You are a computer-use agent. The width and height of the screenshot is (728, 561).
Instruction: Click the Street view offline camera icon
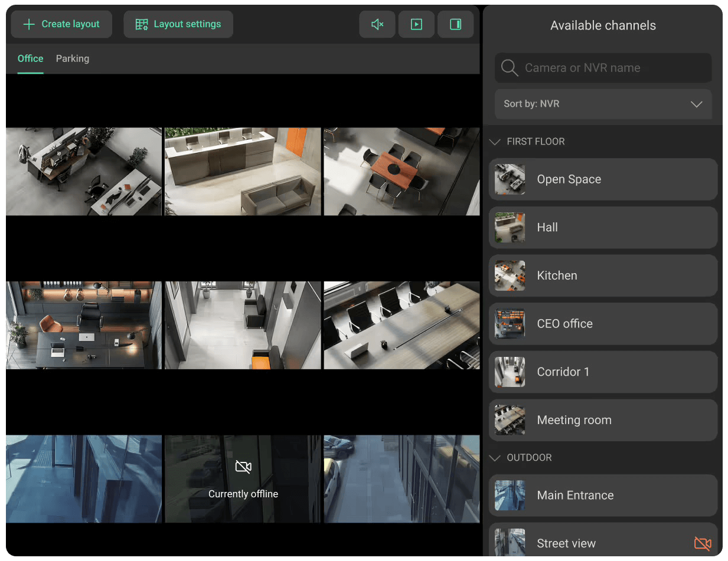[x=702, y=543]
